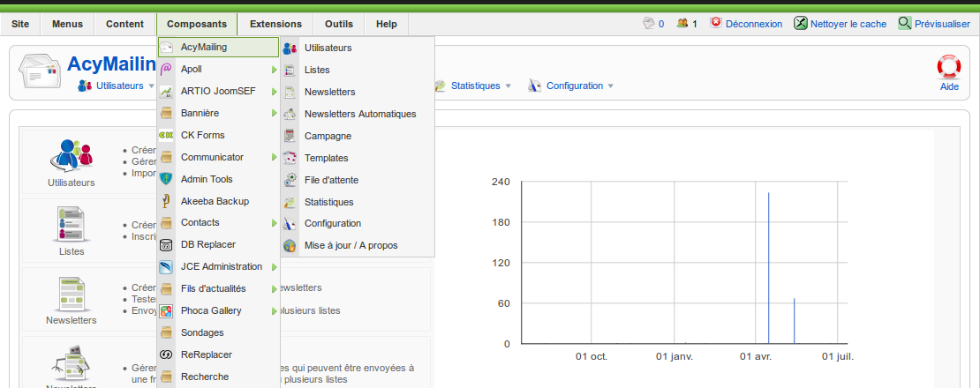Open the Configuration toolbar dropdown arrow
This screenshot has width=980, height=388.
click(611, 86)
